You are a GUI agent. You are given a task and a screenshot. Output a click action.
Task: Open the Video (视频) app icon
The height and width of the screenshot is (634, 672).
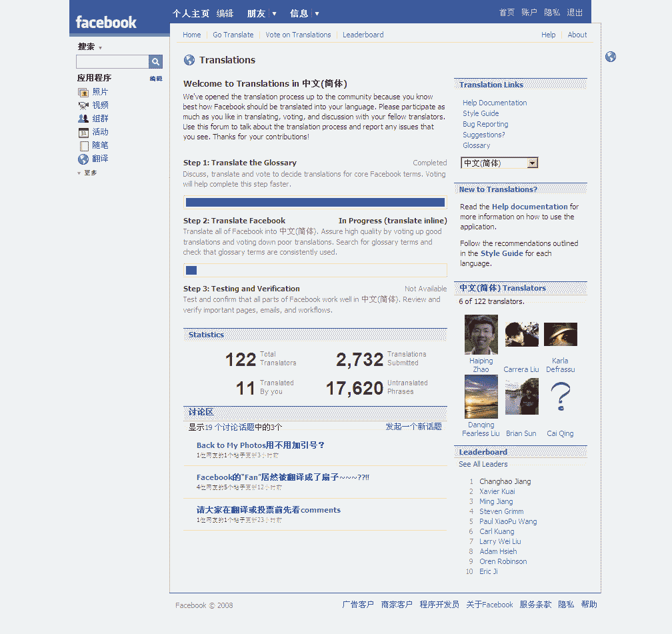click(x=83, y=105)
